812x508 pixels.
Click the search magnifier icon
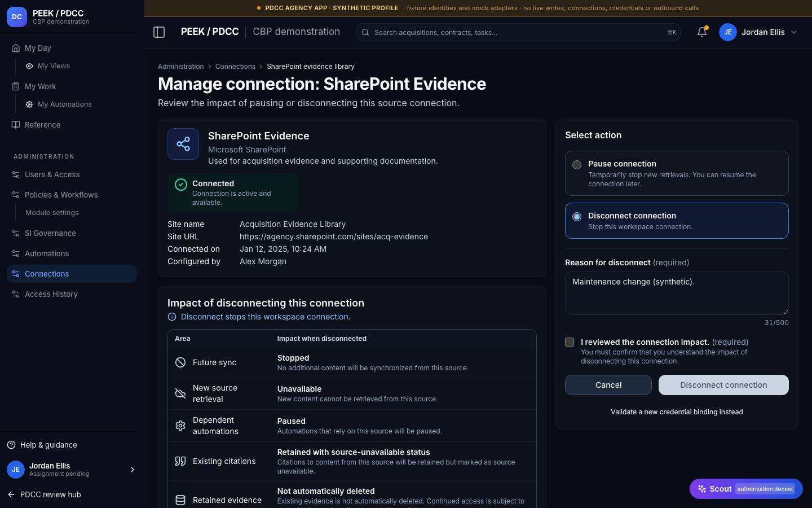point(365,32)
